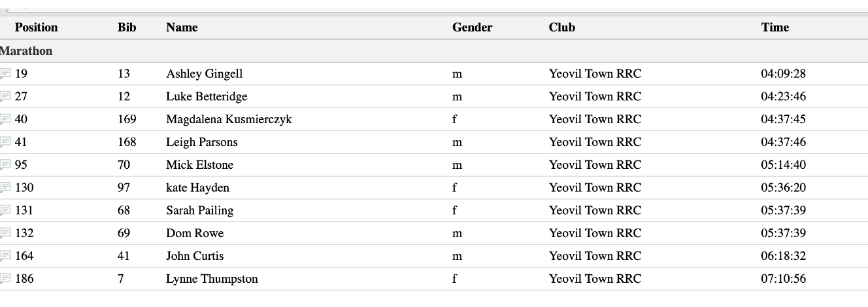The height and width of the screenshot is (307, 868).
Task: Click comment icon beside position 186
Action: tap(5, 280)
